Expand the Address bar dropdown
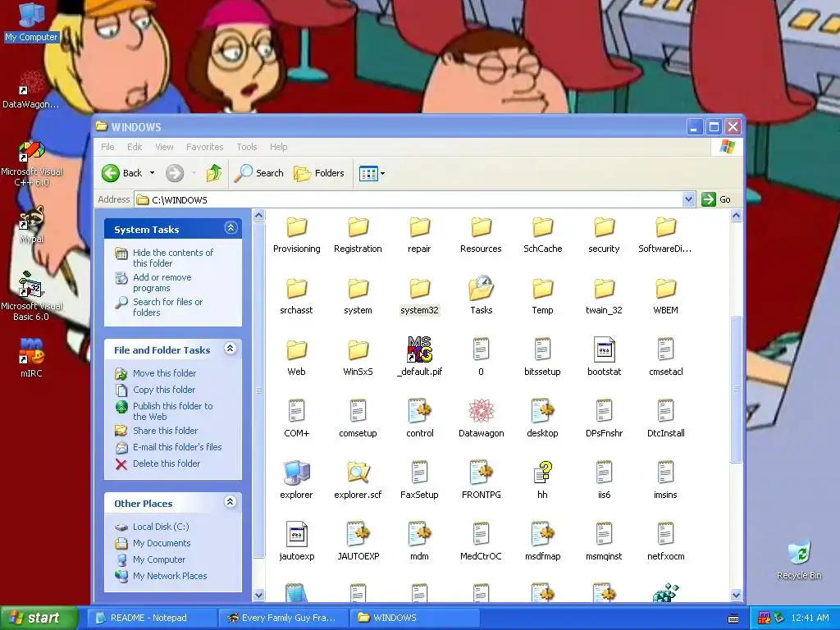 [x=689, y=200]
